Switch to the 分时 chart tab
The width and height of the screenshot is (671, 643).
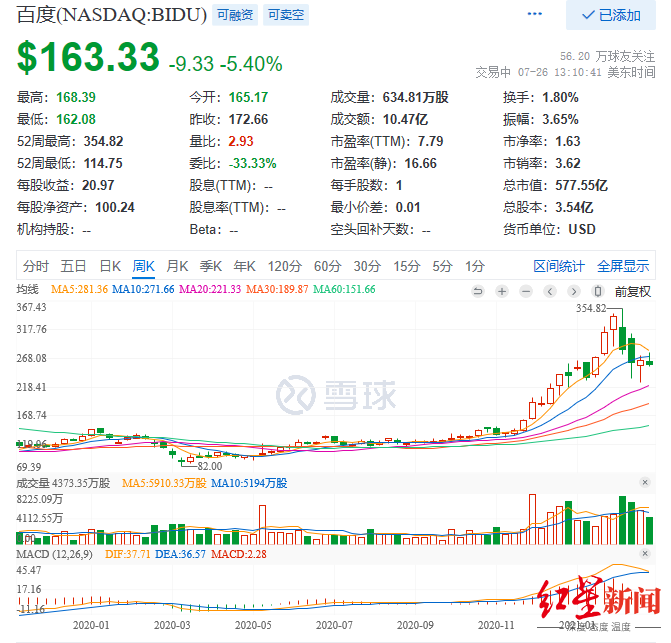click(36, 266)
